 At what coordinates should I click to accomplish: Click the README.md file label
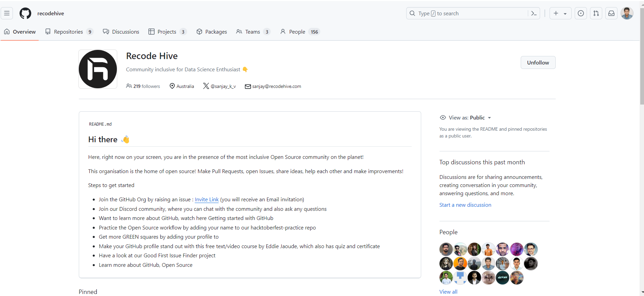100,124
